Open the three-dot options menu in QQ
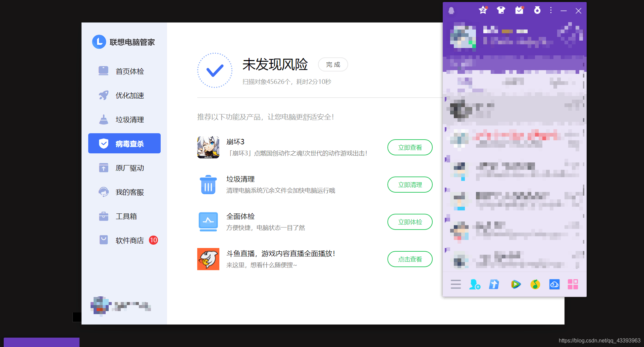The height and width of the screenshot is (347, 644). 551,10
